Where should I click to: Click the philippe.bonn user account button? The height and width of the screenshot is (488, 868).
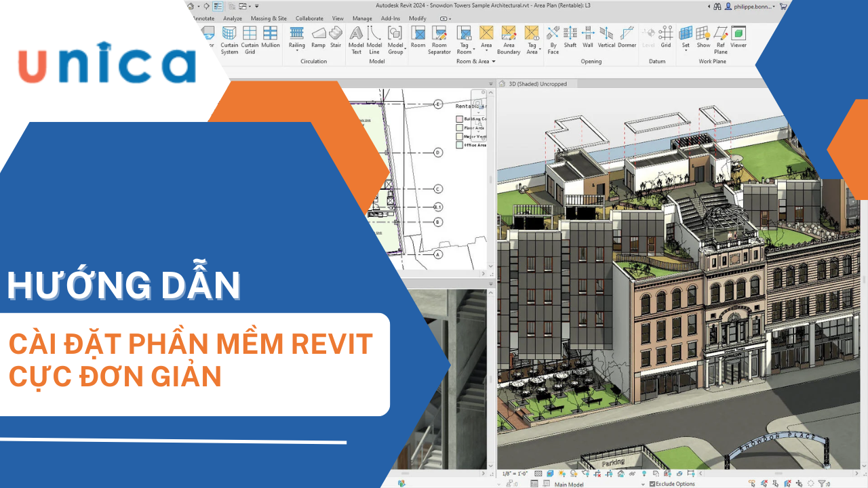coord(752,6)
